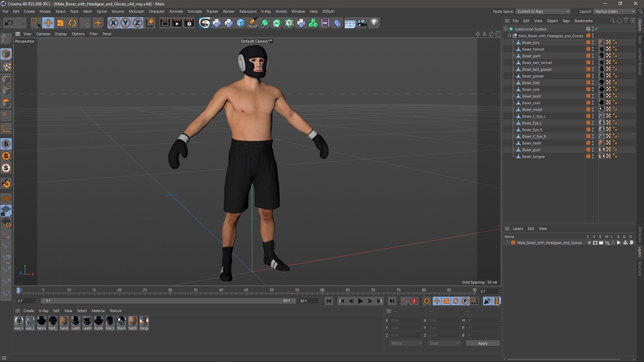
Task: Select Texture mode checkered cube icon
Action: coord(6,66)
